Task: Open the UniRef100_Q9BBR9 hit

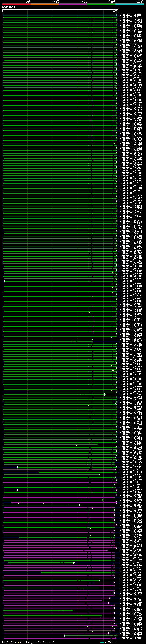Action: tap(131, 15)
